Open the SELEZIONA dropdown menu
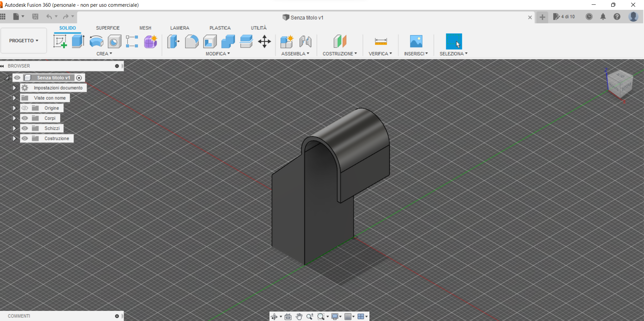The image size is (644, 321). coord(454,54)
